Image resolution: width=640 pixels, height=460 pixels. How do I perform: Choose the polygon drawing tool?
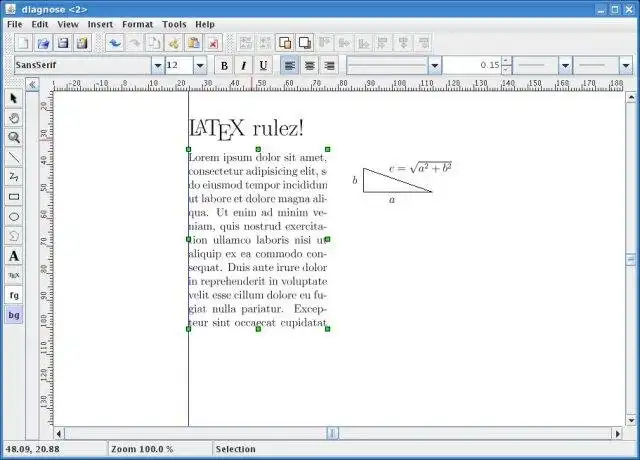pyautogui.click(x=14, y=236)
